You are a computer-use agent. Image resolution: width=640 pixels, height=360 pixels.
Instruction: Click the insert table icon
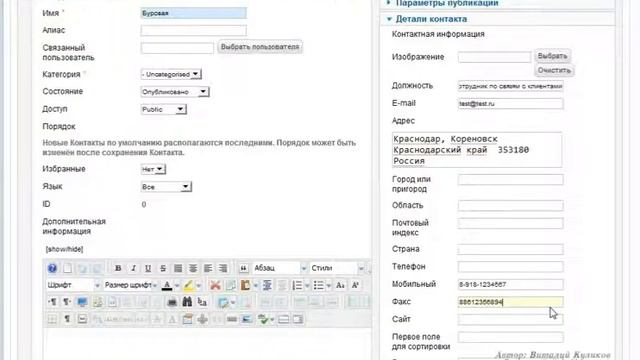[x=223, y=302]
